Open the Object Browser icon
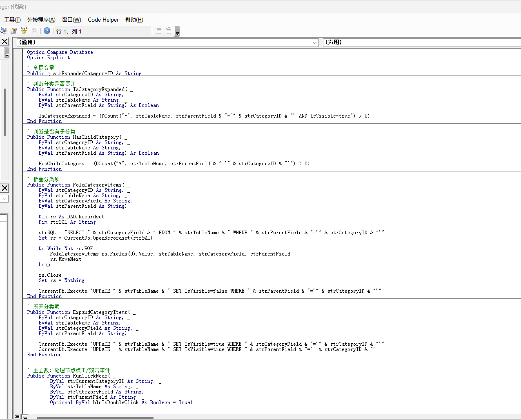Viewport: 521px width, 420px height. (24, 31)
